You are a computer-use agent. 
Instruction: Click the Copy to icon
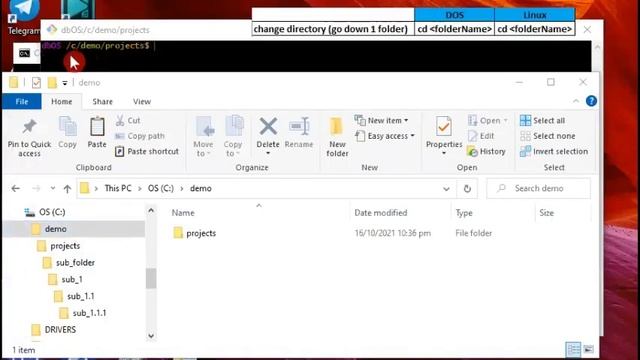pos(234,127)
